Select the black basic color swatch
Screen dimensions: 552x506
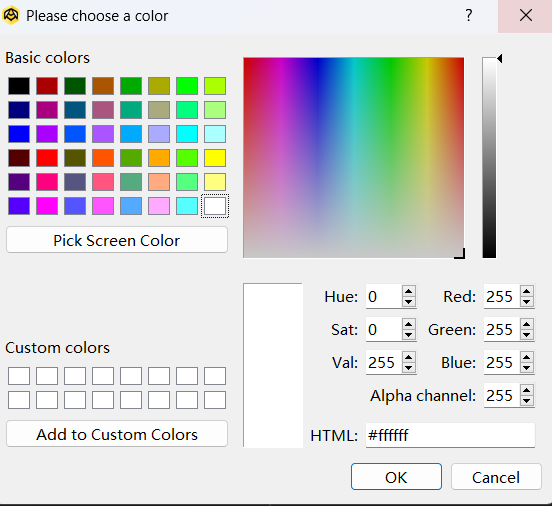(19, 86)
